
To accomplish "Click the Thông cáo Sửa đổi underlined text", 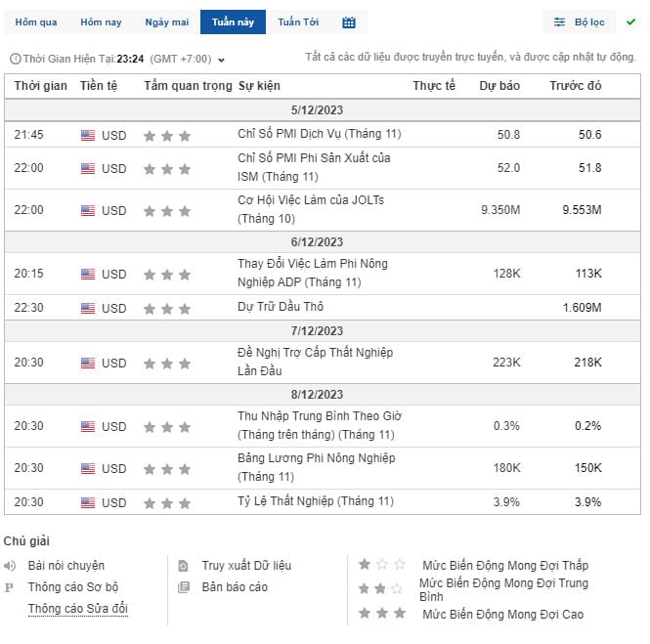I will (x=78, y=609).
